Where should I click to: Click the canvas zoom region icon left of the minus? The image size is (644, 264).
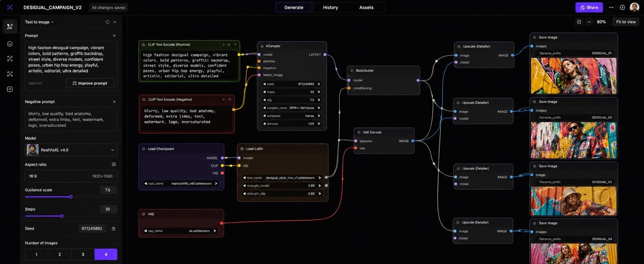coord(579,22)
